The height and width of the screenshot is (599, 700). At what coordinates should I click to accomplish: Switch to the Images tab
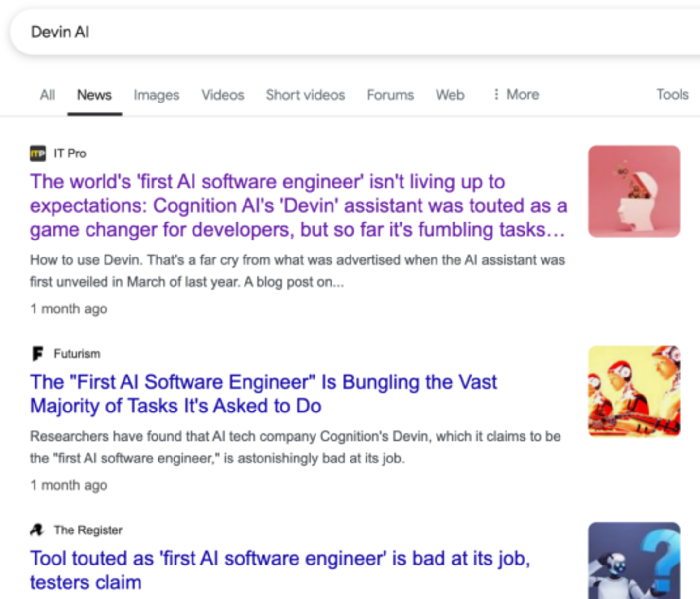(x=157, y=95)
